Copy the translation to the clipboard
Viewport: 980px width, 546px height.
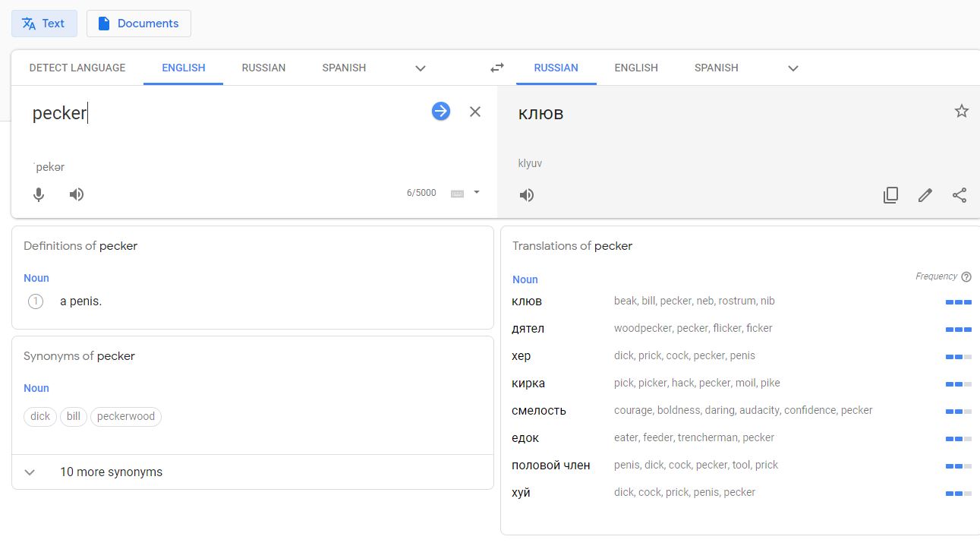[x=891, y=195]
